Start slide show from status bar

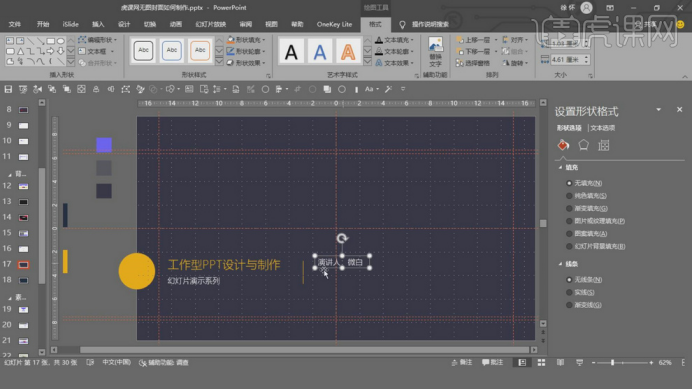pyautogui.click(x=579, y=363)
